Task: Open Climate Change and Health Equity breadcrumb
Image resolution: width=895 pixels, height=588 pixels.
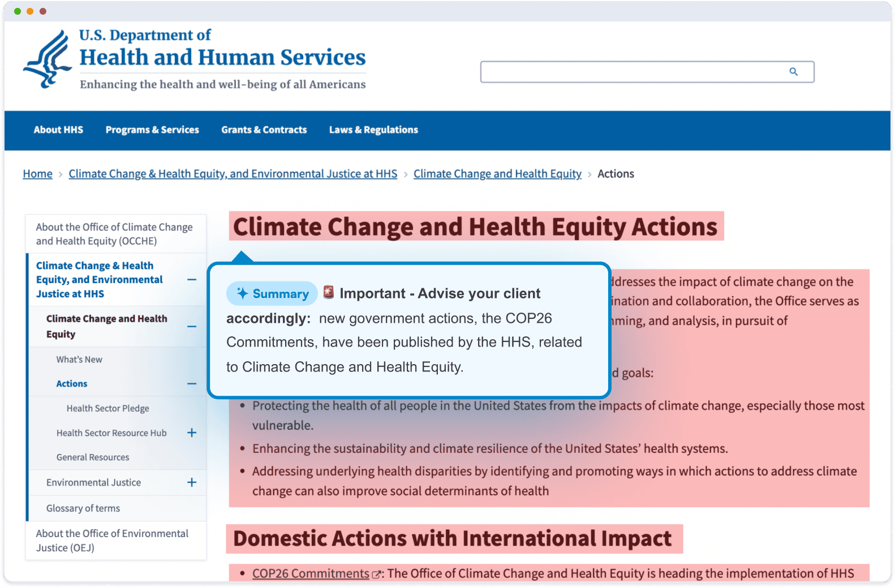Action: point(497,174)
